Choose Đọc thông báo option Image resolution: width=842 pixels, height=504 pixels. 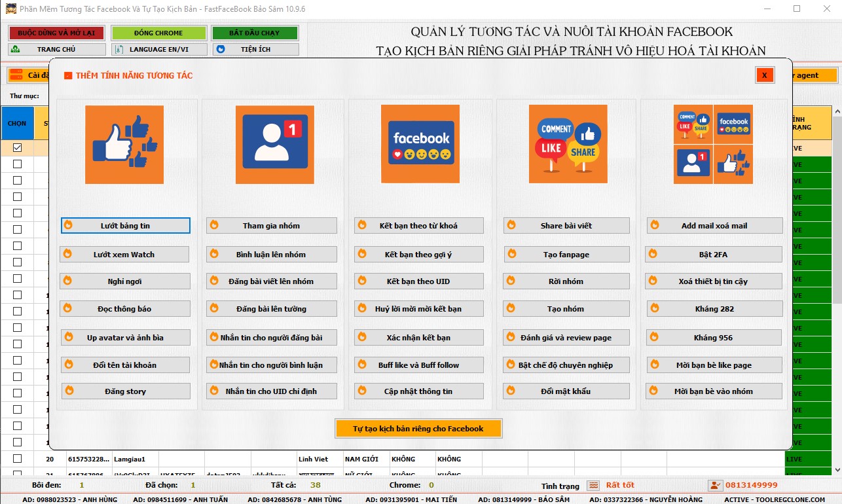click(126, 309)
